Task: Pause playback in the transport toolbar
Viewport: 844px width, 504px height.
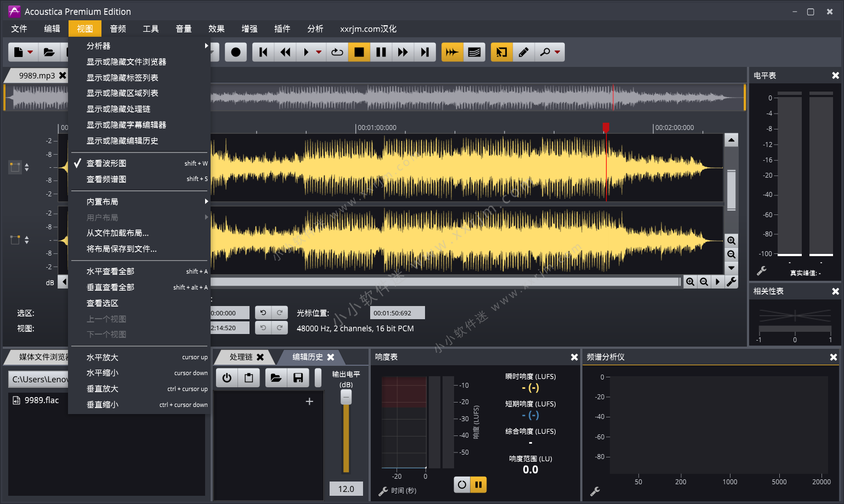Action: tap(381, 52)
